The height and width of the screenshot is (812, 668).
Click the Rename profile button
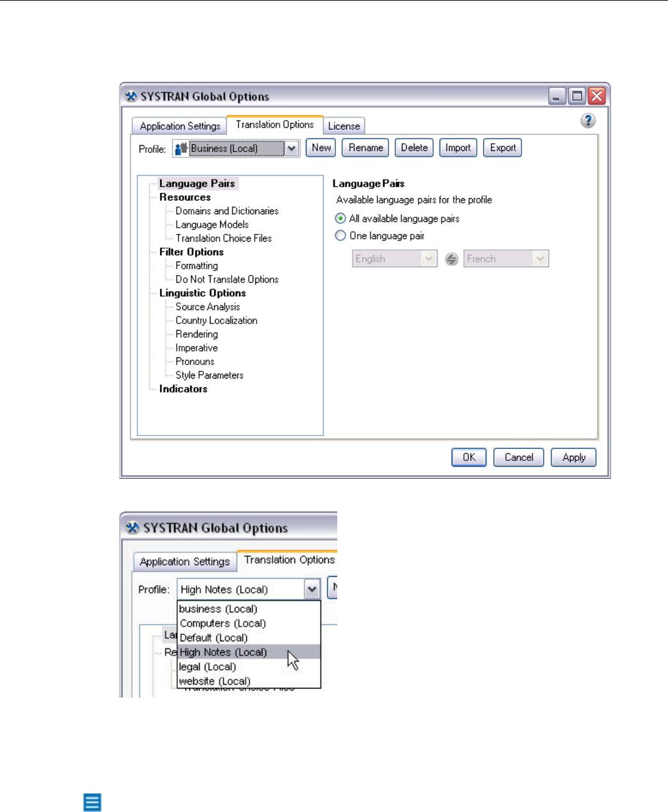pyautogui.click(x=366, y=148)
